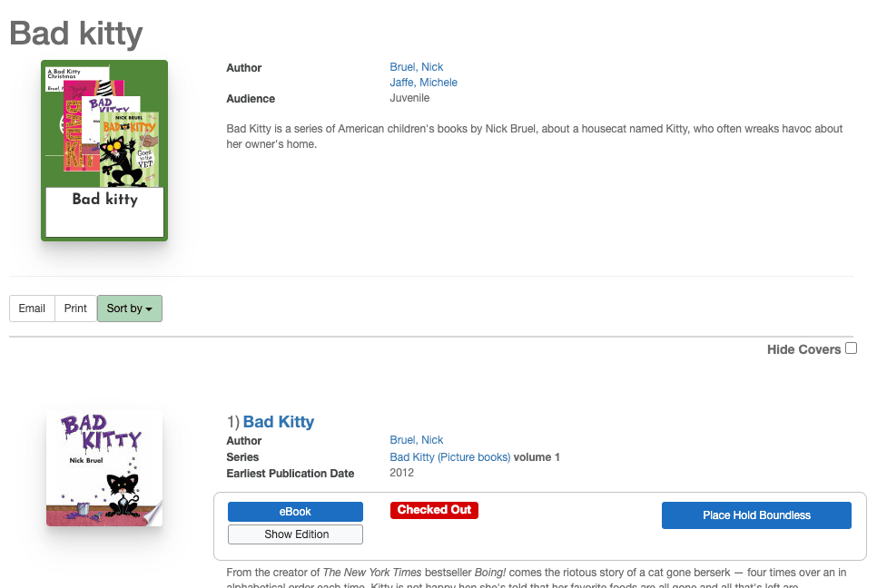Click the Bad Kitty series cover image
The height and width of the screenshot is (588, 877).
pos(104,151)
